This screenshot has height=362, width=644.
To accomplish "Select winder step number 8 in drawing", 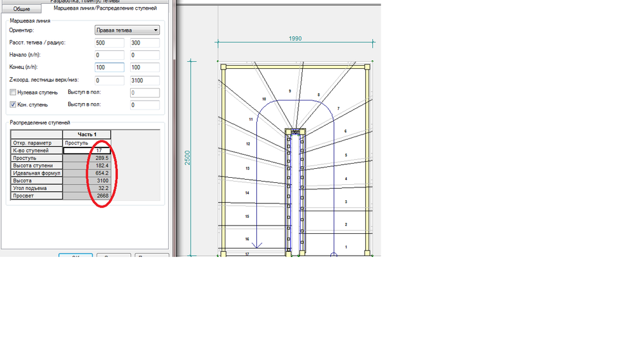I will point(318,95).
